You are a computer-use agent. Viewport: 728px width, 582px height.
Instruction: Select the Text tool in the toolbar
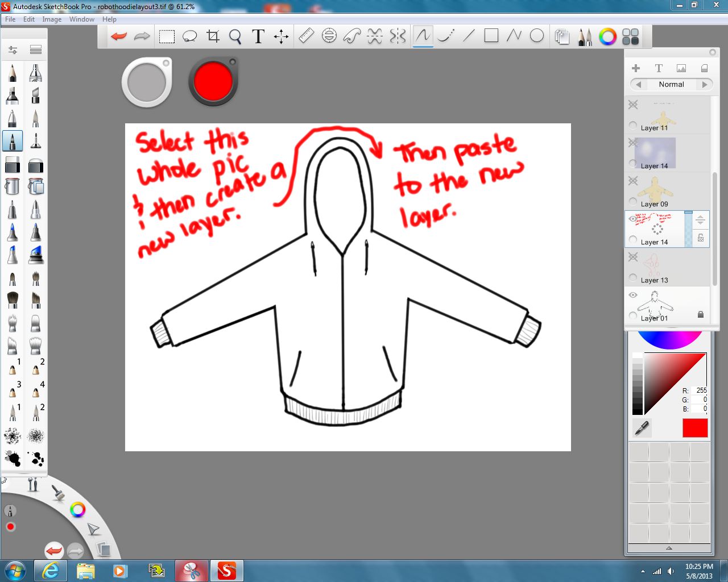coord(258,36)
